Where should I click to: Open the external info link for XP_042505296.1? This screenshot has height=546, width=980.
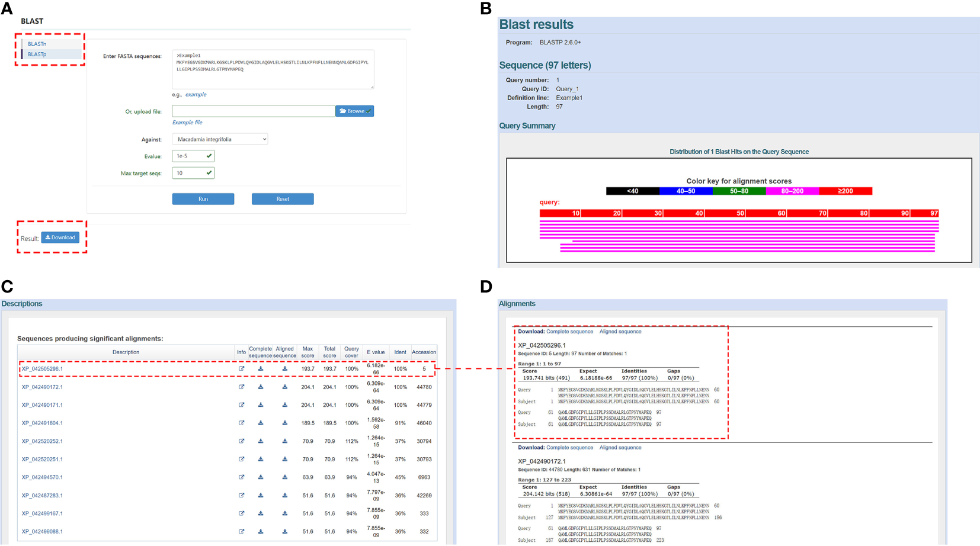(242, 368)
